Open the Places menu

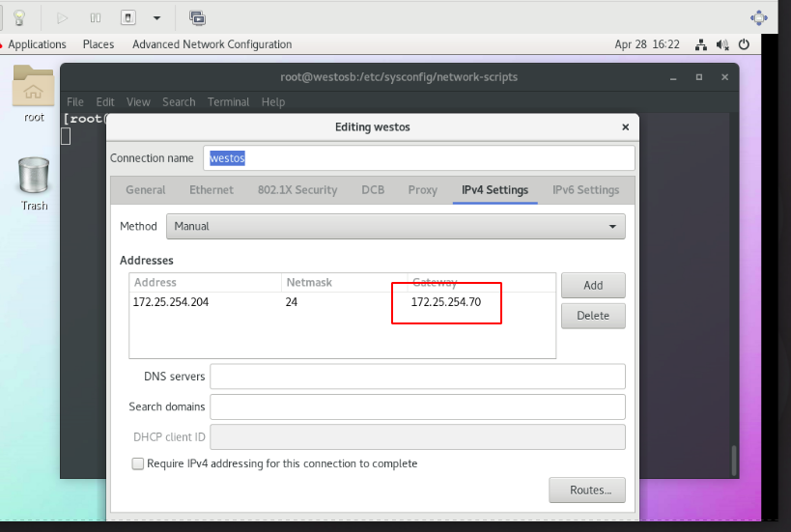tap(99, 44)
